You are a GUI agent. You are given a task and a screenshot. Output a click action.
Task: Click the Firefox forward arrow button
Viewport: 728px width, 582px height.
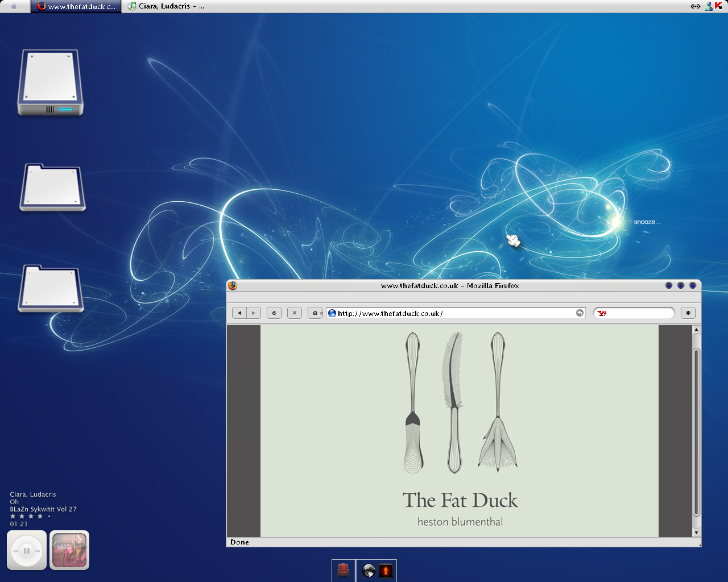pyautogui.click(x=254, y=313)
